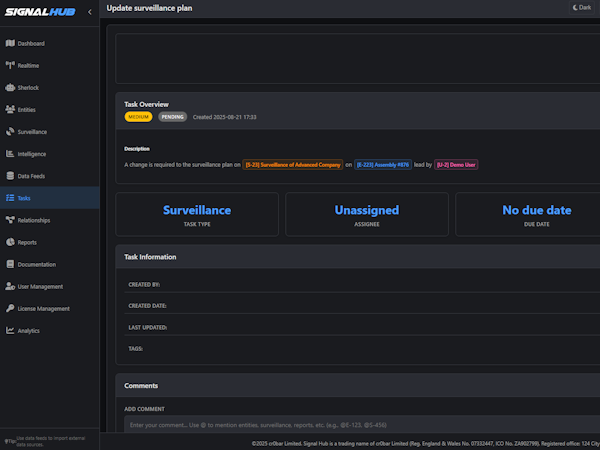600x450 pixels.
Task: Open the Realtime menu item
Action: pyautogui.click(x=50, y=65)
